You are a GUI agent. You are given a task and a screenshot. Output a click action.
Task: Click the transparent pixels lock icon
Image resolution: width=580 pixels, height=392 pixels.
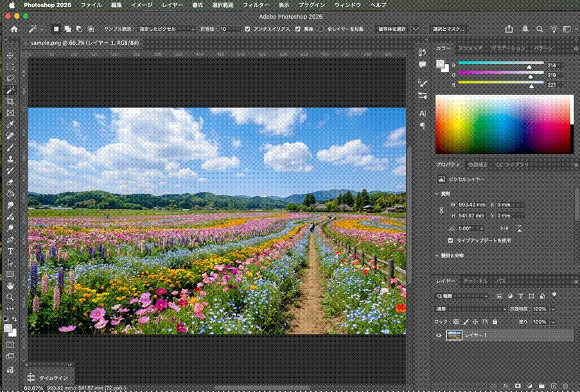[456, 321]
